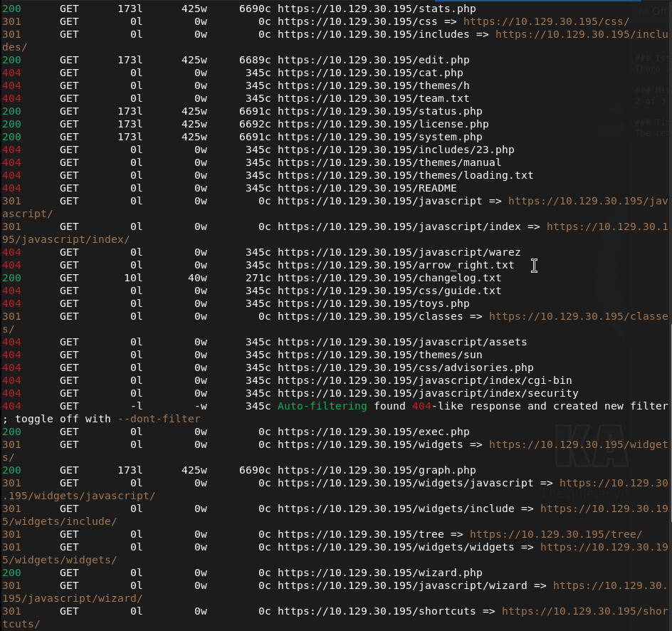Click the --dont-filter option text
Viewport: 672px width, 631px height.
click(159, 419)
